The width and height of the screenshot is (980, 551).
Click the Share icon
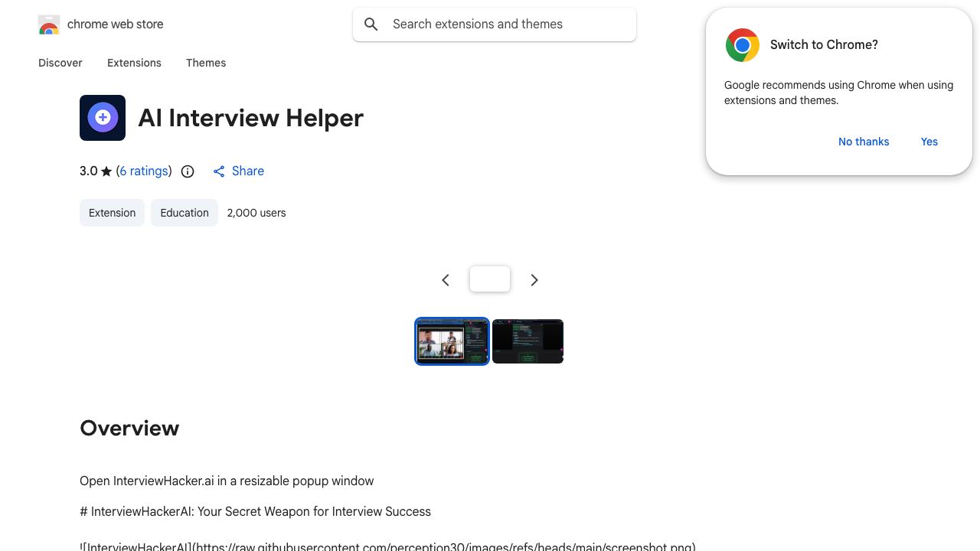219,171
